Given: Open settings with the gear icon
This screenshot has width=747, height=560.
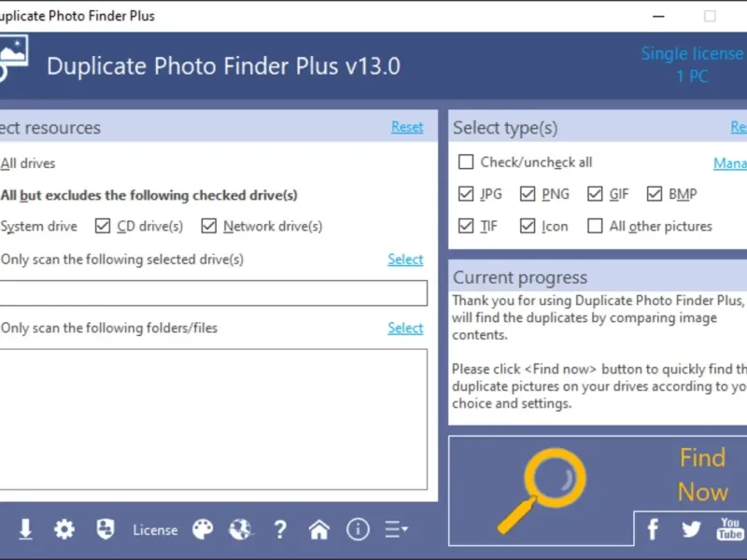Looking at the screenshot, I should 63,529.
